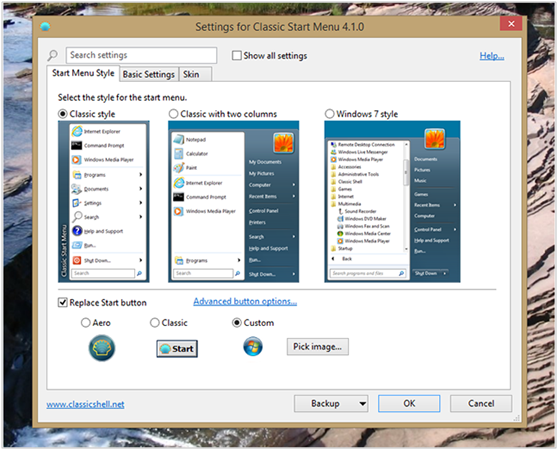The height and width of the screenshot is (450, 559).
Task: Select the Classic style radio button
Action: coord(63,114)
